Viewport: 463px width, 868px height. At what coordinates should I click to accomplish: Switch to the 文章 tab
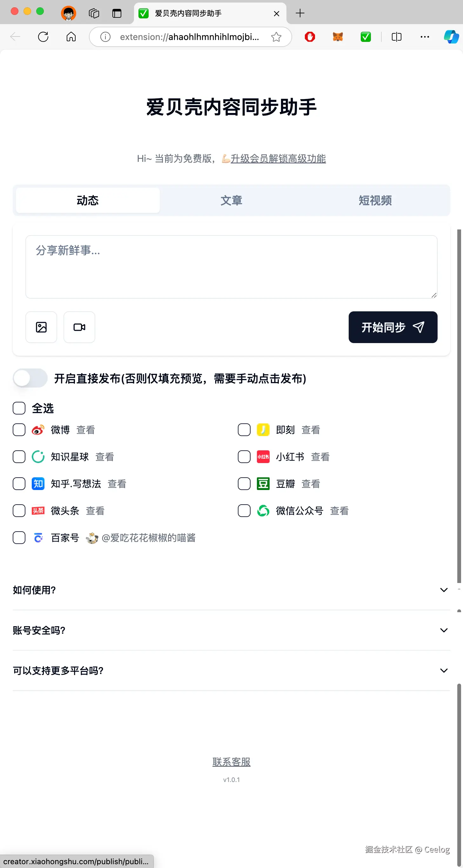point(231,201)
